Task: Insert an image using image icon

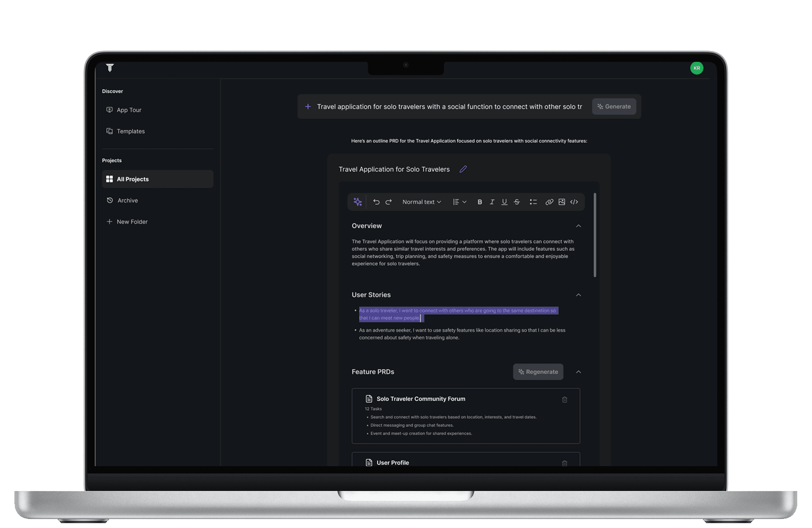Action: (x=561, y=202)
